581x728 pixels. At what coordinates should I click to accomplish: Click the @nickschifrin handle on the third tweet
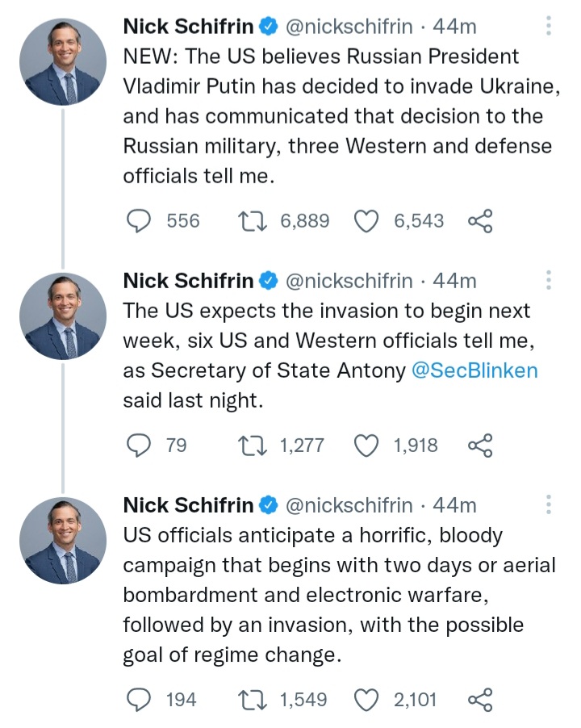pos(349,505)
